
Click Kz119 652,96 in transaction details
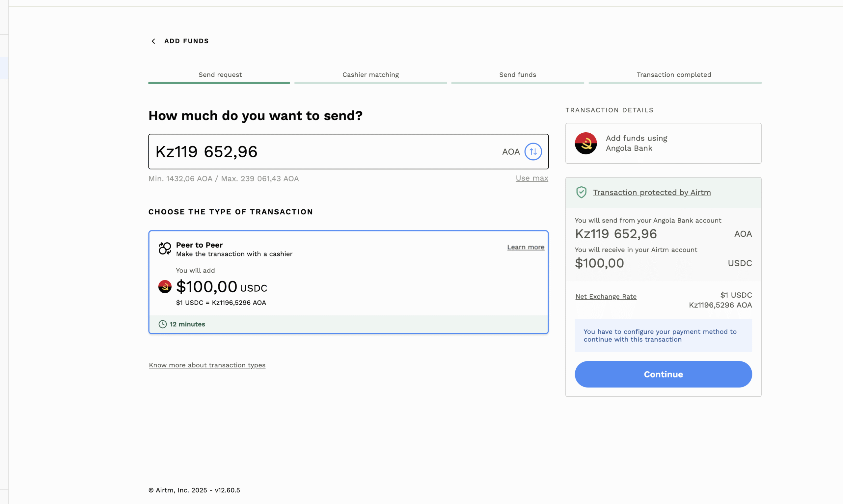coord(616,234)
